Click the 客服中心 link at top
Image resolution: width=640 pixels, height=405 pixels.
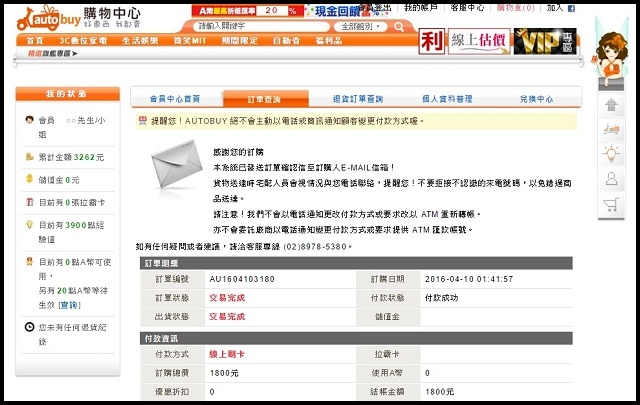click(467, 8)
